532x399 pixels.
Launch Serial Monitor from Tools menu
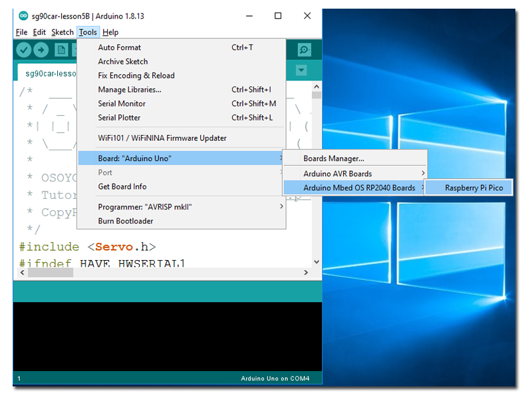pos(181,104)
